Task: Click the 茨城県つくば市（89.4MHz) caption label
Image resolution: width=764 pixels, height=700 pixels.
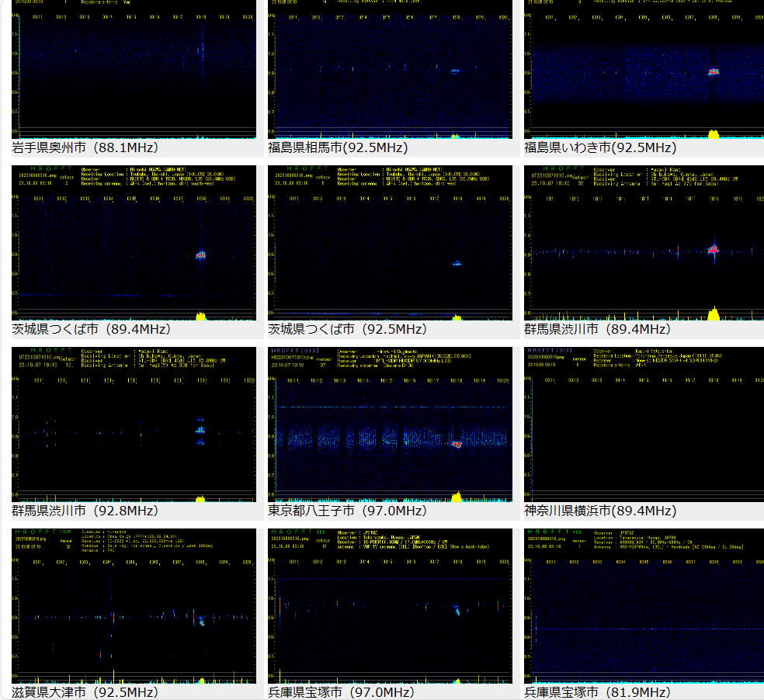Action: pyautogui.click(x=91, y=329)
